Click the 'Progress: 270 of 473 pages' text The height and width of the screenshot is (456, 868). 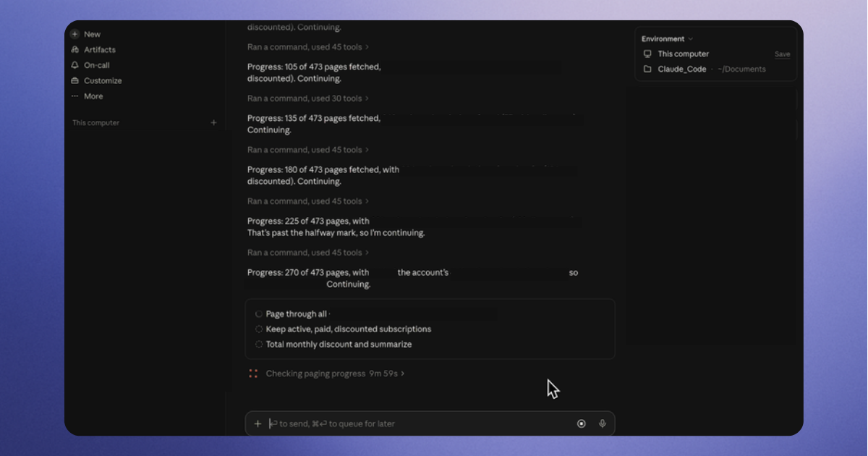click(299, 273)
